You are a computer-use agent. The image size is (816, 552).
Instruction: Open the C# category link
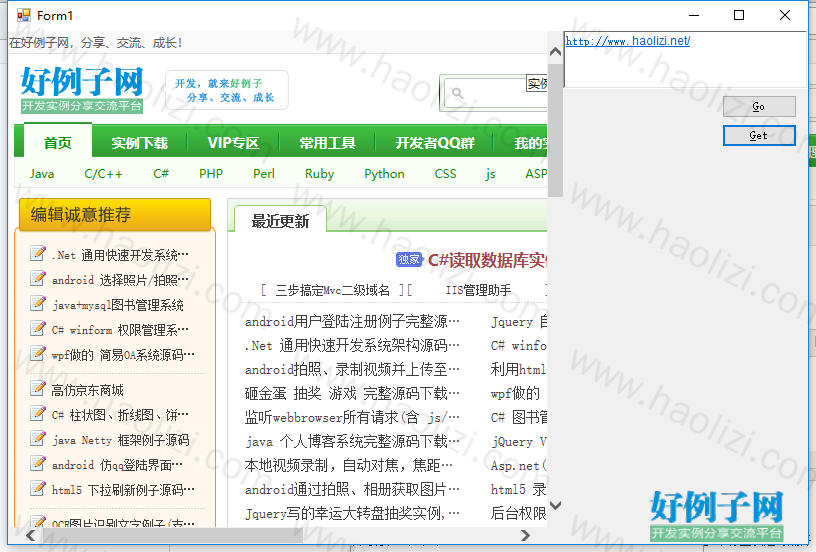pyautogui.click(x=161, y=174)
